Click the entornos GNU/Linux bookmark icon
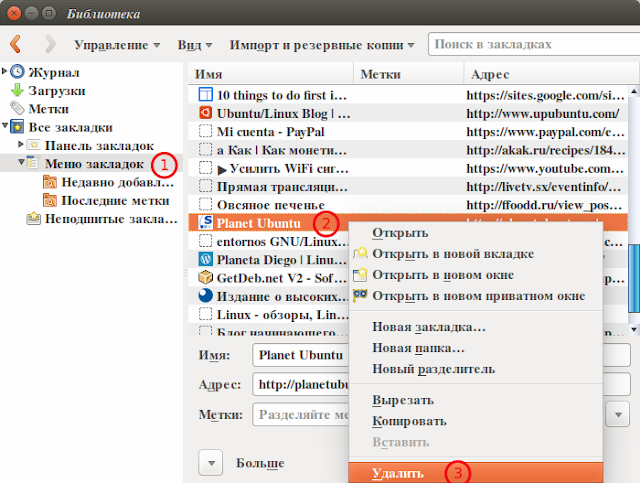This screenshot has height=483, width=640. pos(205,241)
